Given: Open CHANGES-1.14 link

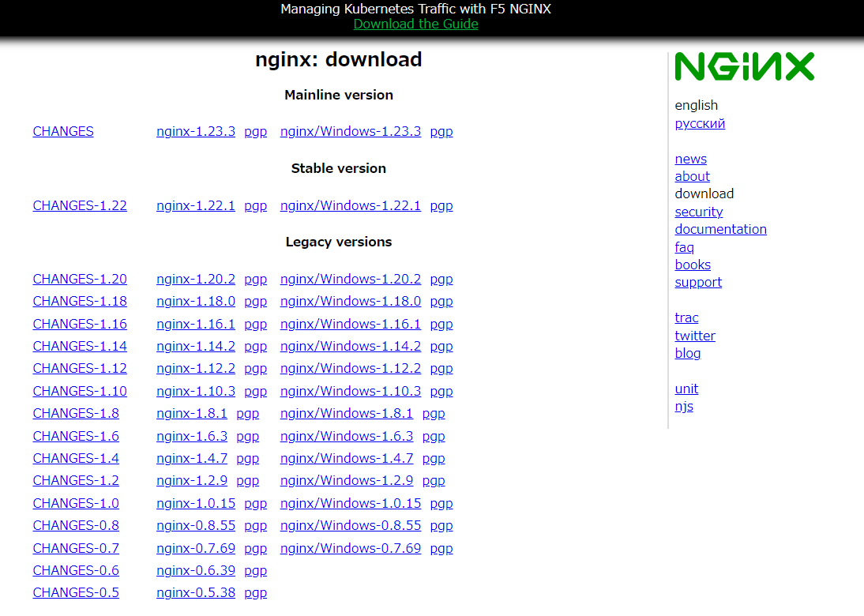Looking at the screenshot, I should (x=80, y=346).
